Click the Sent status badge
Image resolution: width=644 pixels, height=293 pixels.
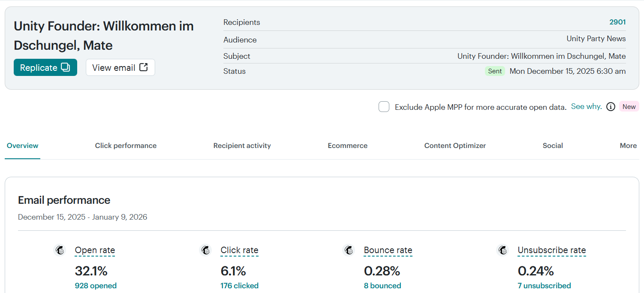(x=495, y=71)
